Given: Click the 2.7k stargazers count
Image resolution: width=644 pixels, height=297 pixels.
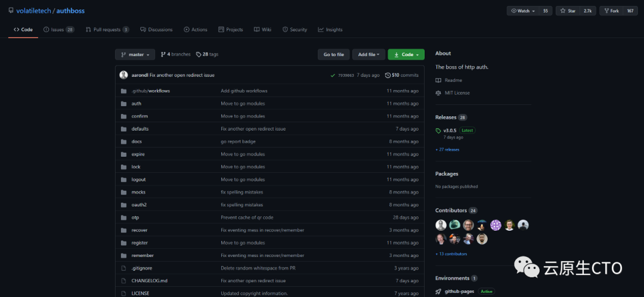Looking at the screenshot, I should pyautogui.click(x=588, y=11).
